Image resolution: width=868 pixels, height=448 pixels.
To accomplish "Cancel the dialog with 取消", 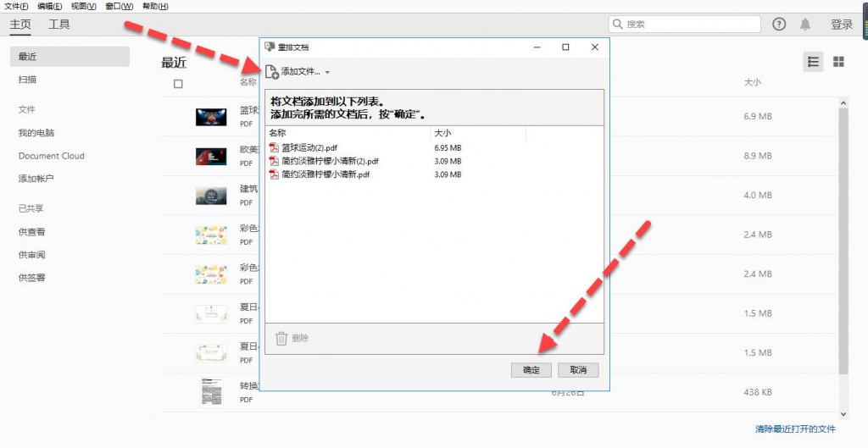I will (578, 370).
